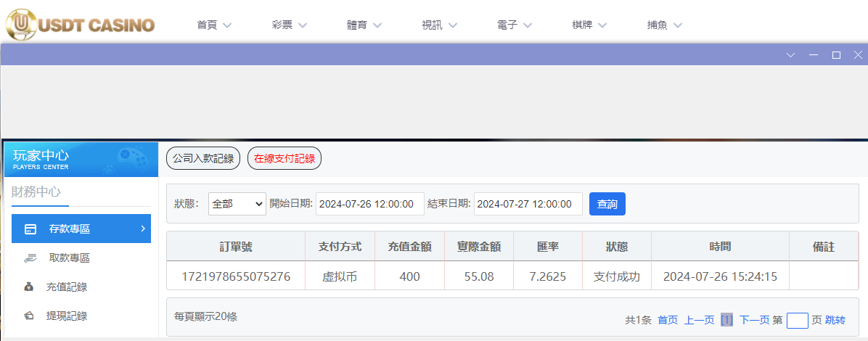Collapse the popup window using the down chevron
This screenshot has height=341, width=868.
(791, 55)
